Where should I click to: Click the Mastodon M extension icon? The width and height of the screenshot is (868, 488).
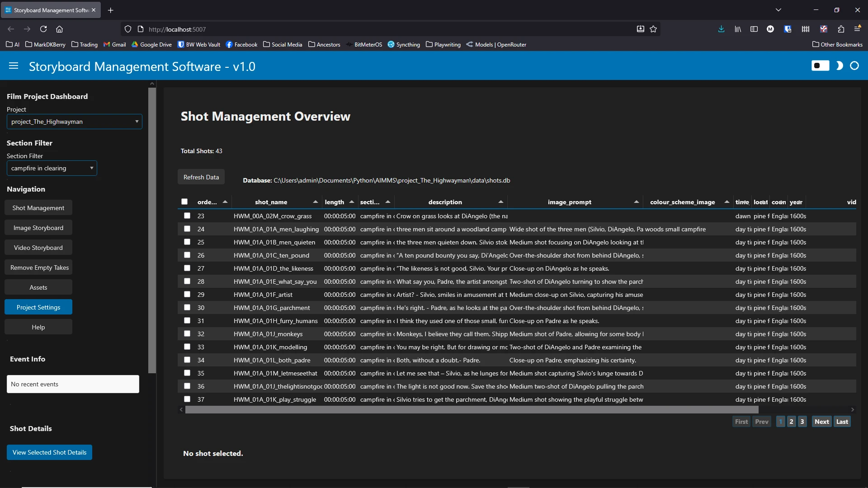(x=770, y=29)
